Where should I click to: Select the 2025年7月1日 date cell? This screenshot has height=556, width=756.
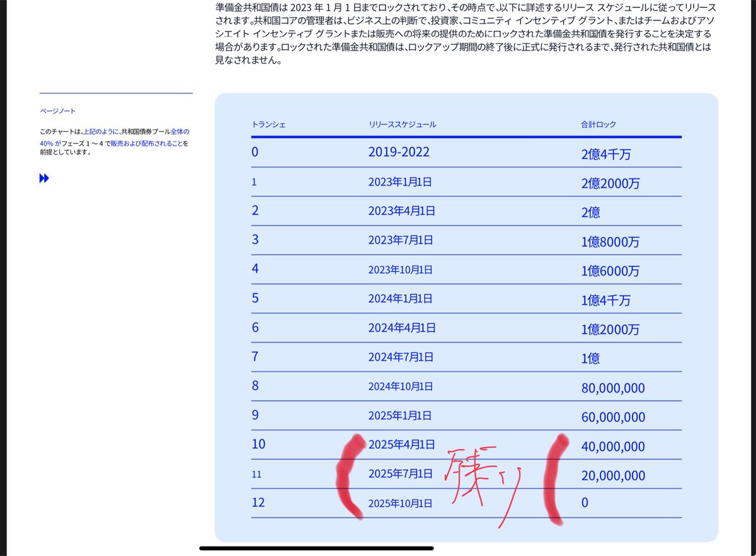coord(401,473)
